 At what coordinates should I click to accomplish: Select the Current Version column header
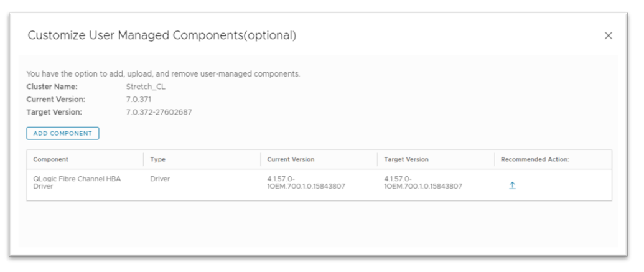tap(291, 159)
